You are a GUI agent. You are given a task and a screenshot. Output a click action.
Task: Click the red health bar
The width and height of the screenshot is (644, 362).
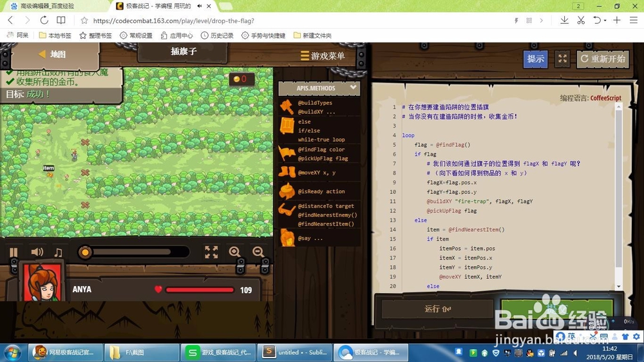pyautogui.click(x=200, y=290)
